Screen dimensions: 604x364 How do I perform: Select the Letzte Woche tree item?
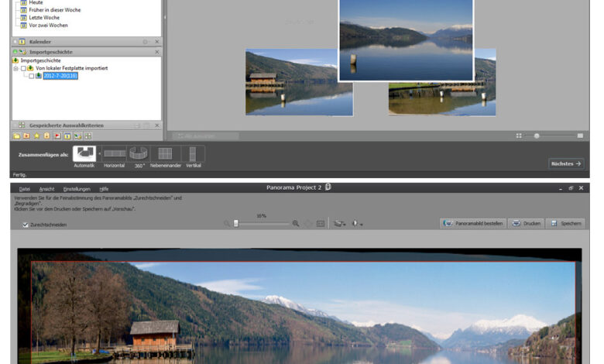(44, 18)
